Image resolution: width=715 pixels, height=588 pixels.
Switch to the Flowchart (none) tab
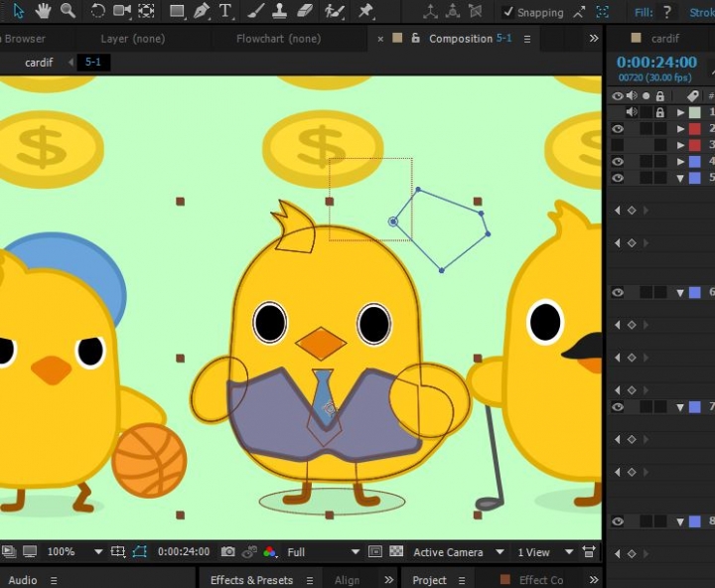[279, 39]
